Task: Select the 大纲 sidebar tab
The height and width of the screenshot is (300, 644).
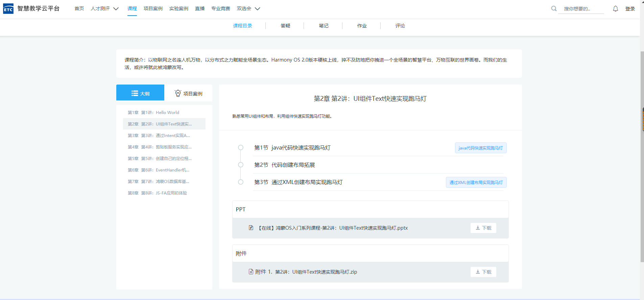Action: tap(140, 93)
